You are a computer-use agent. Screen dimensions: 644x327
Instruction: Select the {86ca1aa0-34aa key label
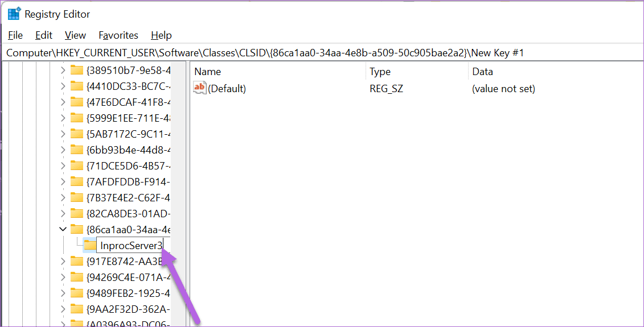coord(128,229)
